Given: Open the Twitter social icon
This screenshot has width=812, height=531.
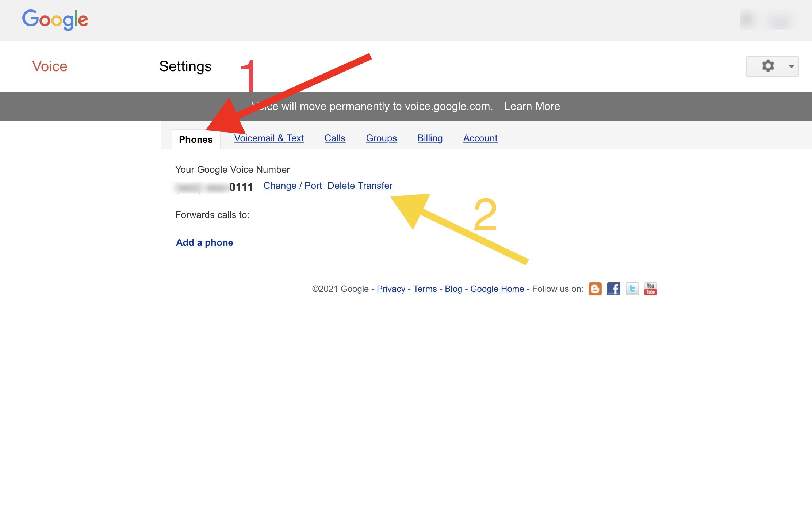Looking at the screenshot, I should coord(632,289).
